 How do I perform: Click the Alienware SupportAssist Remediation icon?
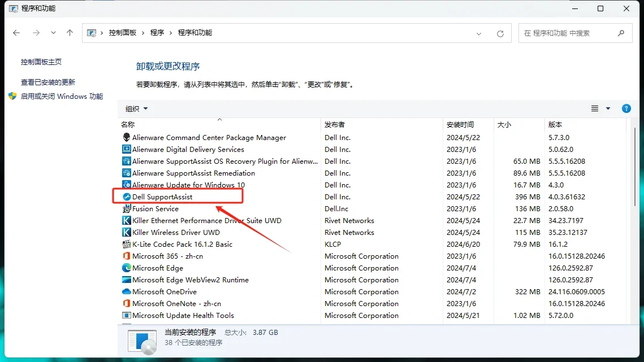coord(127,173)
